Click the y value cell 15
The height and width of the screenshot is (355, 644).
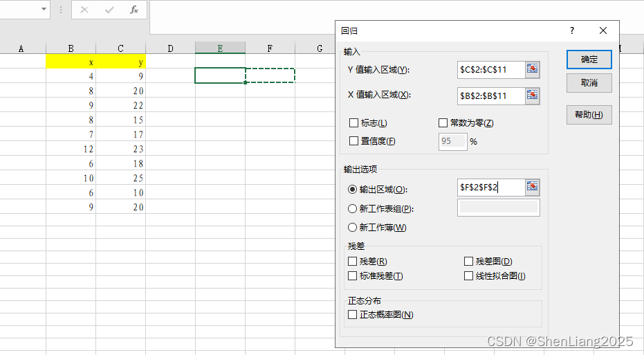tap(120, 120)
